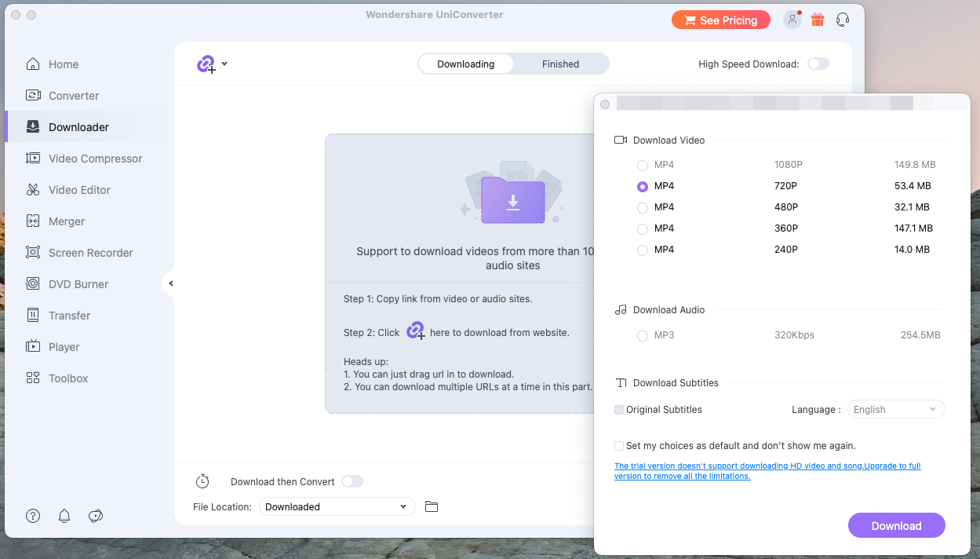Toggle Download then Convert switch
The width and height of the screenshot is (980, 559).
pyautogui.click(x=352, y=481)
